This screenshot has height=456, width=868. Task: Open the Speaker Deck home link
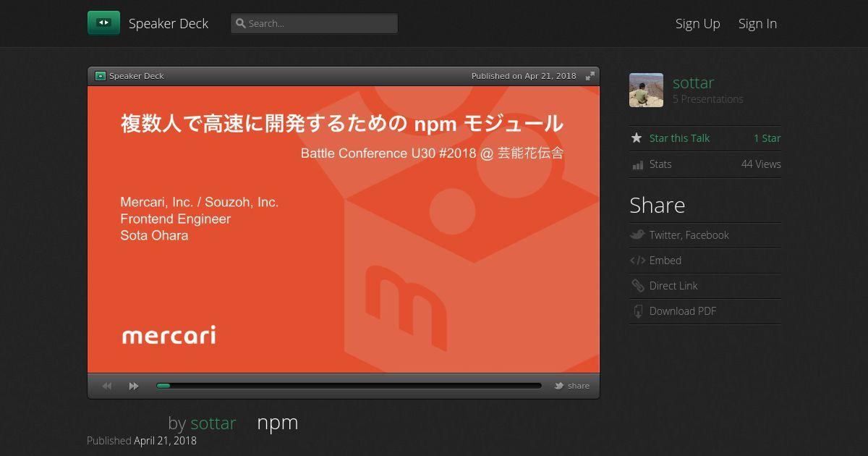coord(169,23)
